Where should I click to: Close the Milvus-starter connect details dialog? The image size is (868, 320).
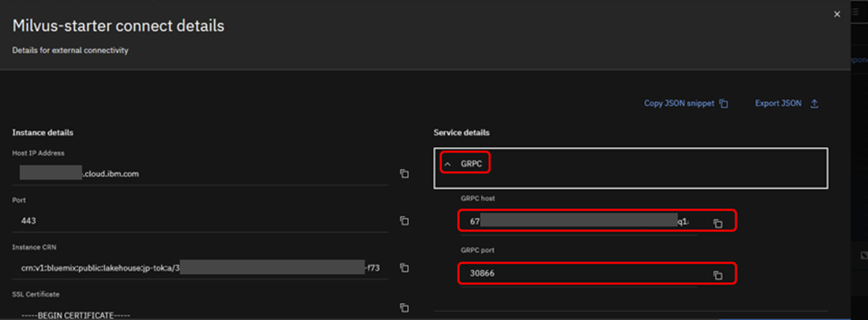(x=837, y=14)
